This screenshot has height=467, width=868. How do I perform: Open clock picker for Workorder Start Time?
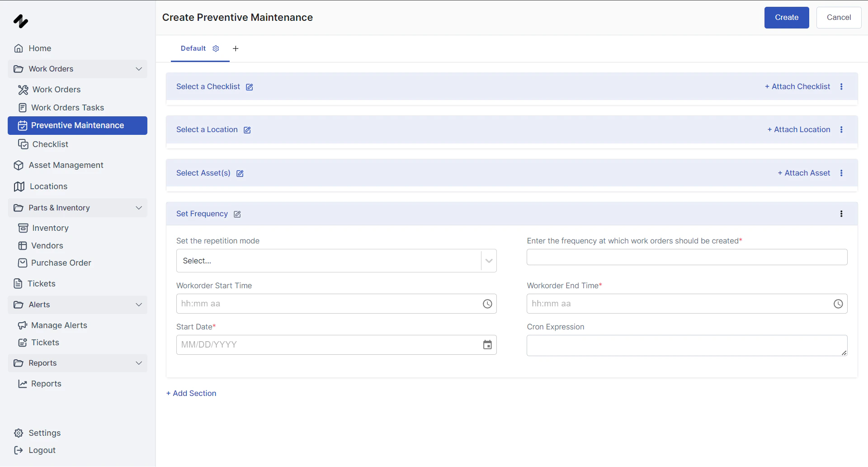(487, 304)
